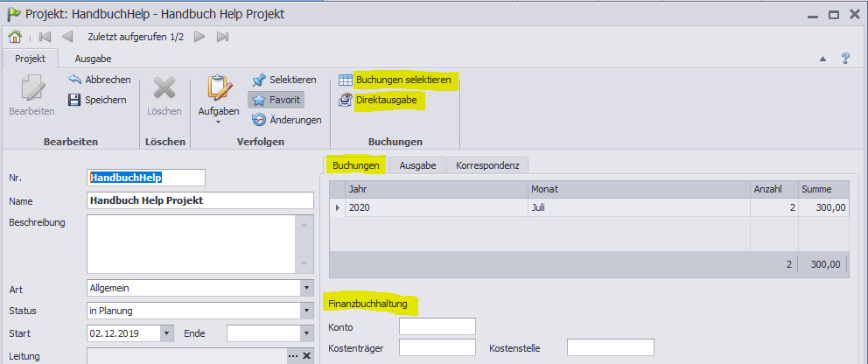Click the Nr. field HandbuchHelp
The width and height of the screenshot is (868, 364).
(x=146, y=178)
